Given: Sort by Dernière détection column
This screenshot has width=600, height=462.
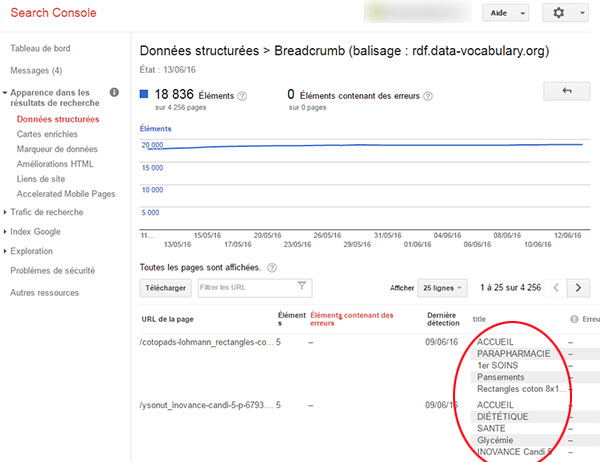Looking at the screenshot, I should click(443, 319).
